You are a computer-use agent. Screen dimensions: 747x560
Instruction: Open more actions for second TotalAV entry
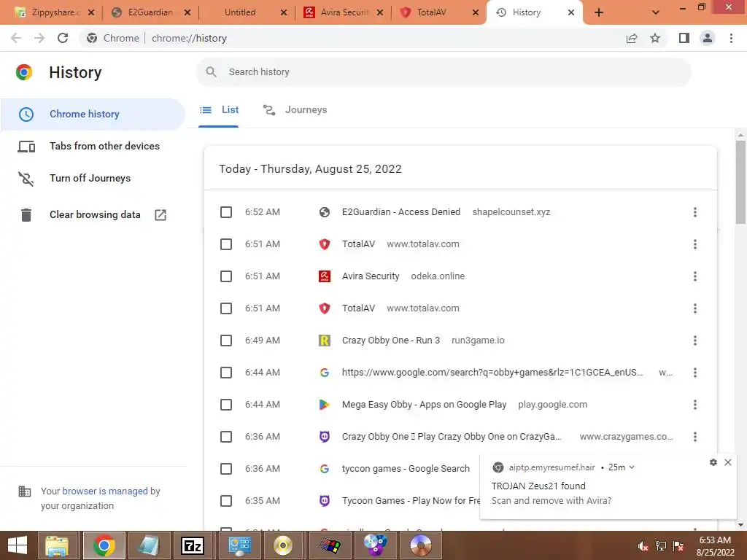click(x=695, y=308)
